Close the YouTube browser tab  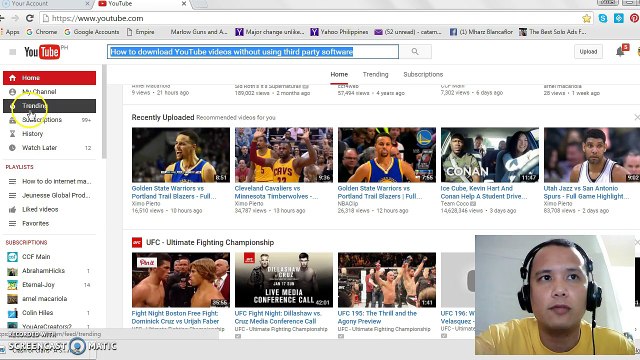(184, 4)
